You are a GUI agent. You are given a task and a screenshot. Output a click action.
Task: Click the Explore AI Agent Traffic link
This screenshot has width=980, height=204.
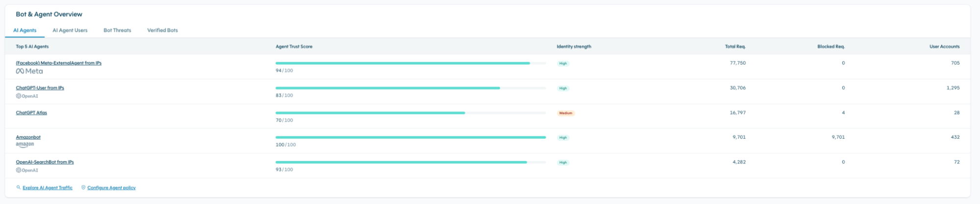click(x=48, y=188)
